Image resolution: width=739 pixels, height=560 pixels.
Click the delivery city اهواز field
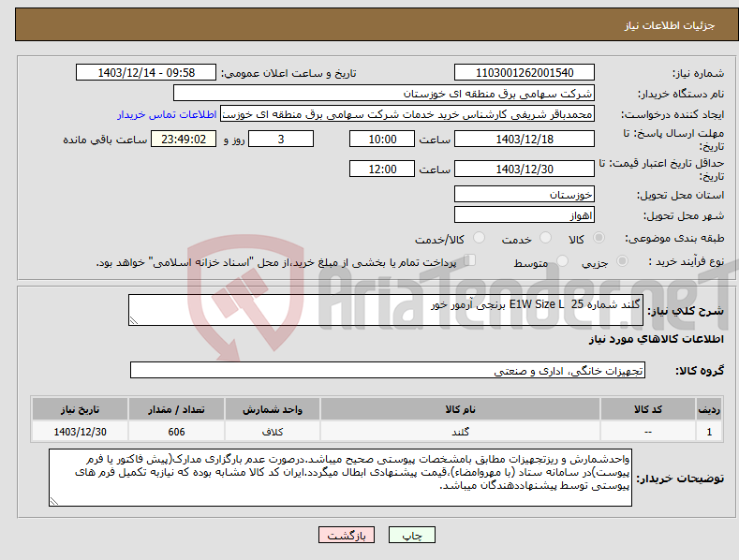tap(525, 215)
